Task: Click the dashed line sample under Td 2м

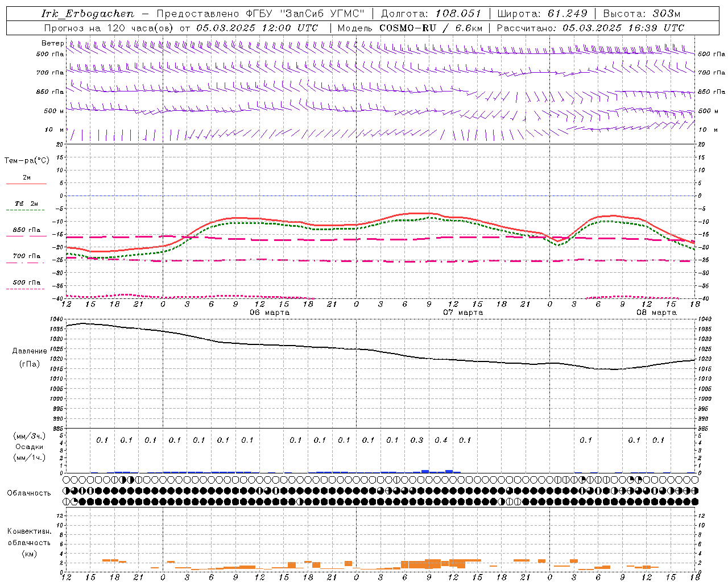Action: point(26,210)
